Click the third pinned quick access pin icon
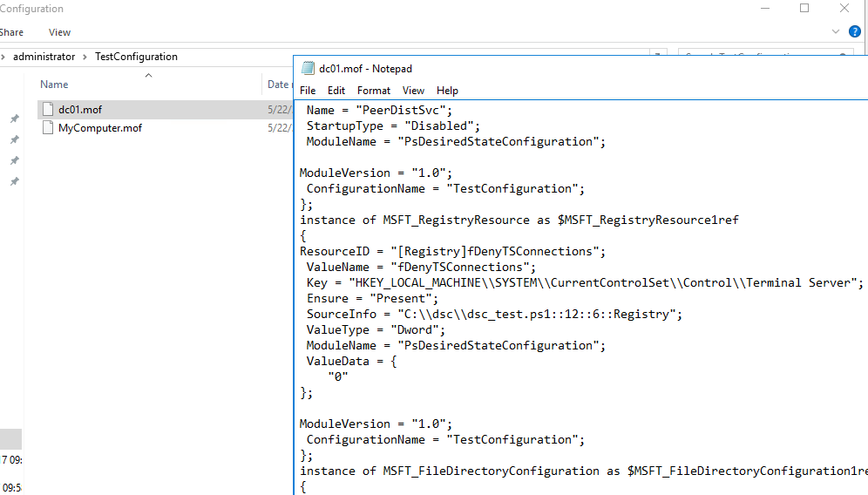 coord(15,160)
